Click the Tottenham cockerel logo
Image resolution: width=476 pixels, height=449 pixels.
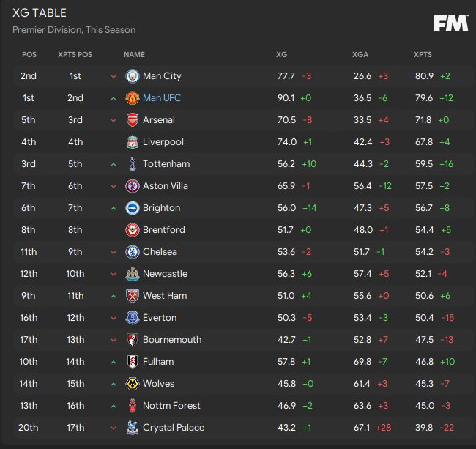click(133, 164)
